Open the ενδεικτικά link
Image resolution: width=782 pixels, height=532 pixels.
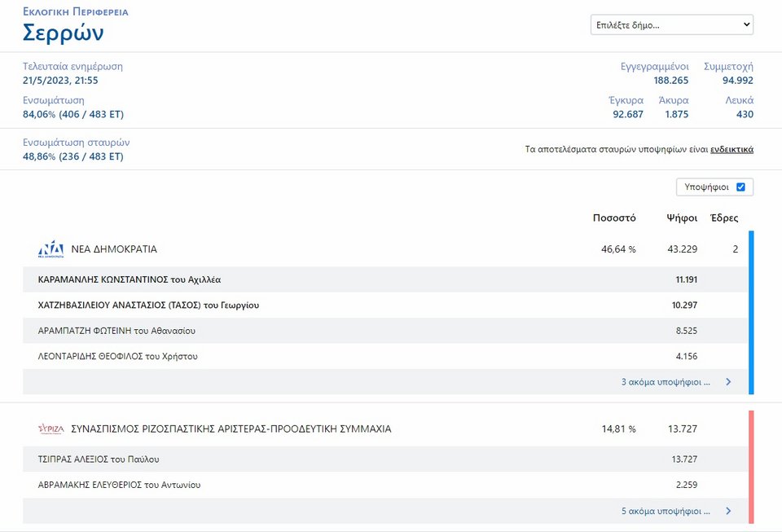pos(731,150)
